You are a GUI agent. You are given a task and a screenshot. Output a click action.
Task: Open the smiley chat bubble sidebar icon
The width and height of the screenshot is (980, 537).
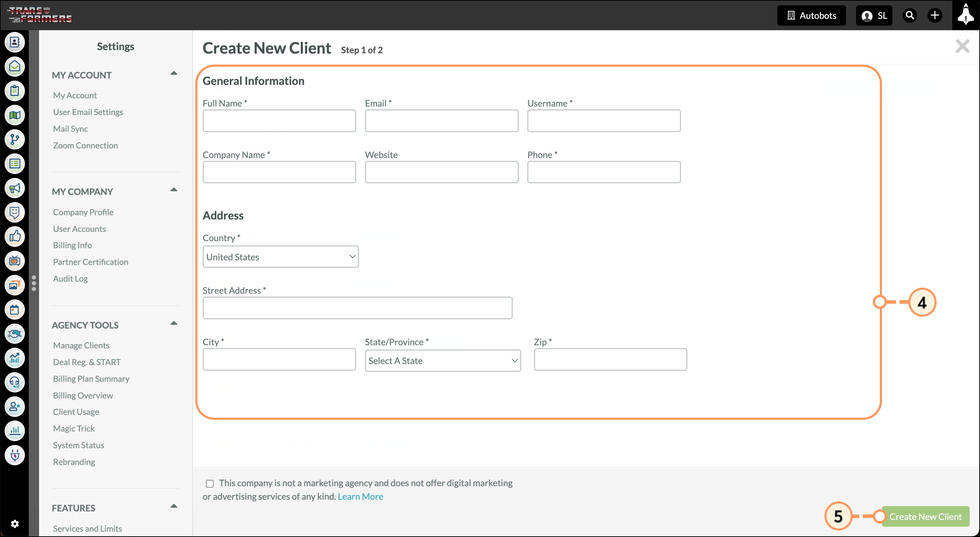coord(15,212)
